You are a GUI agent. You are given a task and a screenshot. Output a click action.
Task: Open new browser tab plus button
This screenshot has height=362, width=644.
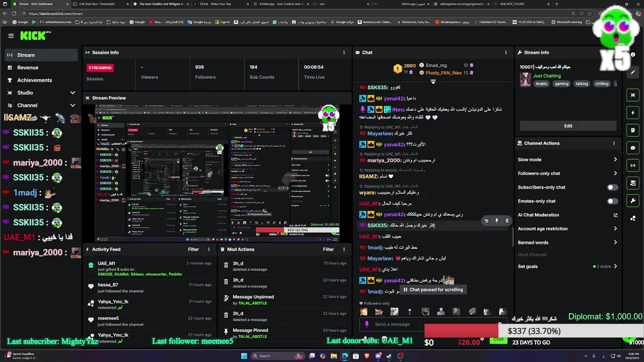tap(556, 4)
